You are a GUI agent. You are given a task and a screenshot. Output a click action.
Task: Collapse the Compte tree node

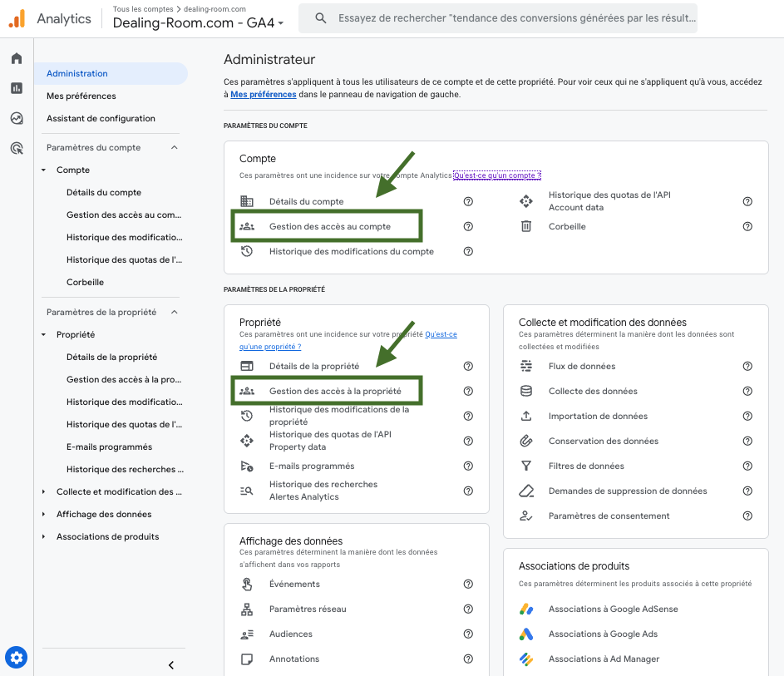(43, 170)
